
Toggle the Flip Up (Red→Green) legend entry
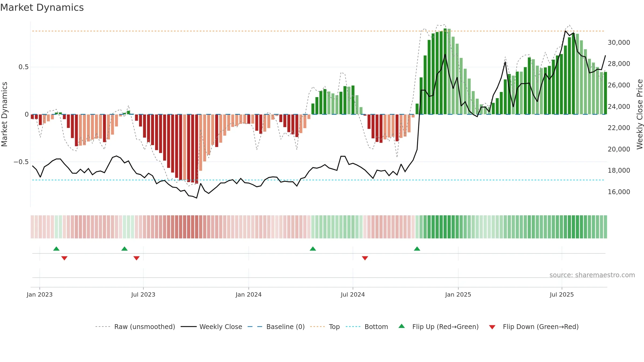[438, 327]
